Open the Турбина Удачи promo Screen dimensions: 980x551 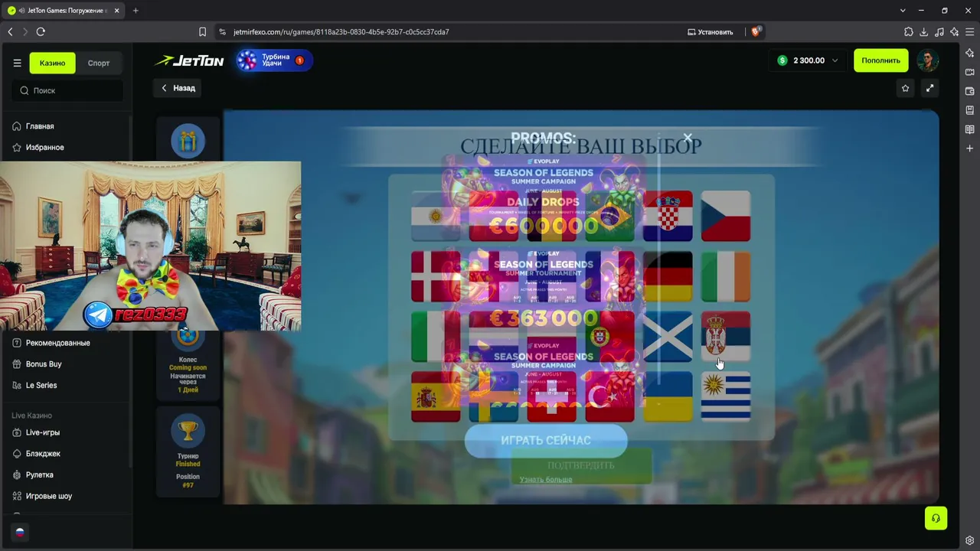point(274,60)
